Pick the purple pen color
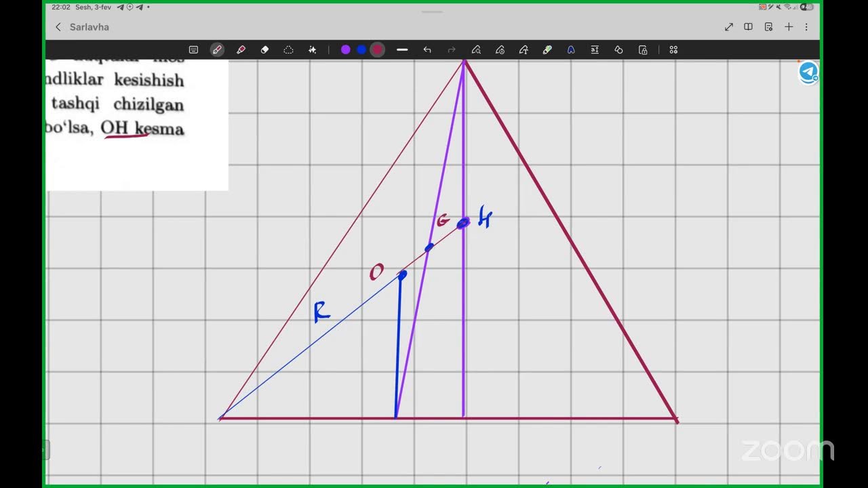 pos(346,49)
